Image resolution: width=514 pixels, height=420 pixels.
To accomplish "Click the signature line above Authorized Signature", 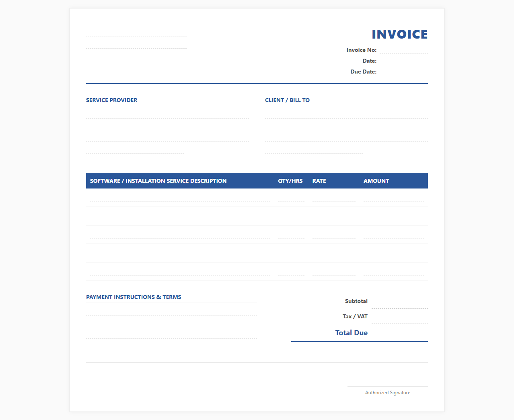I will coord(388,387).
